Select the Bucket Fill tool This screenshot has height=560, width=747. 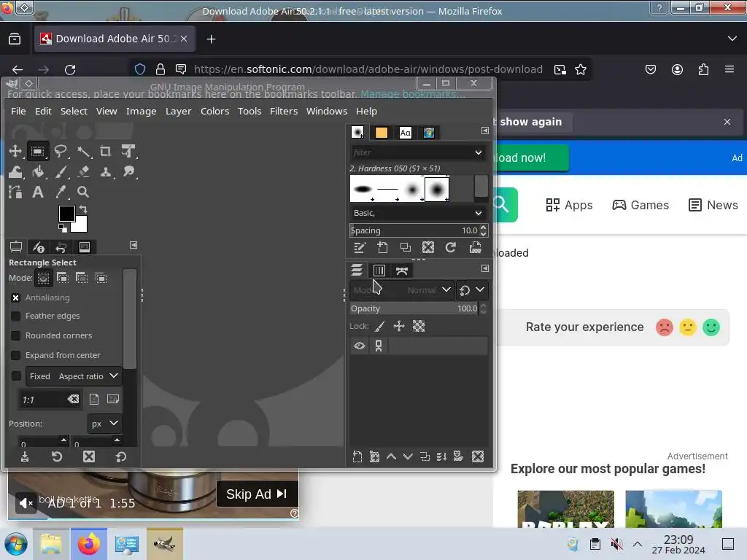[x=39, y=172]
